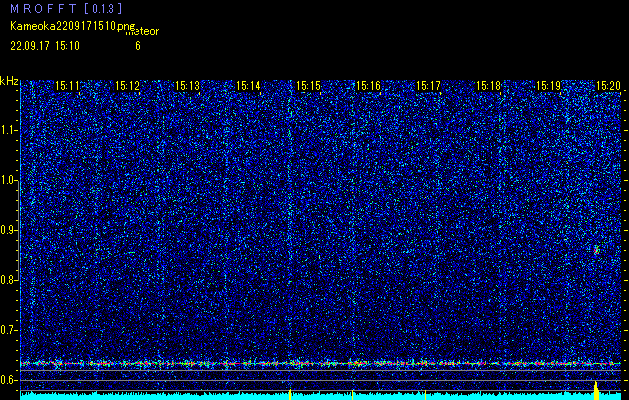The image size is (629, 400).
Task: Click the 15:20 time label
Action: [x=609, y=85]
